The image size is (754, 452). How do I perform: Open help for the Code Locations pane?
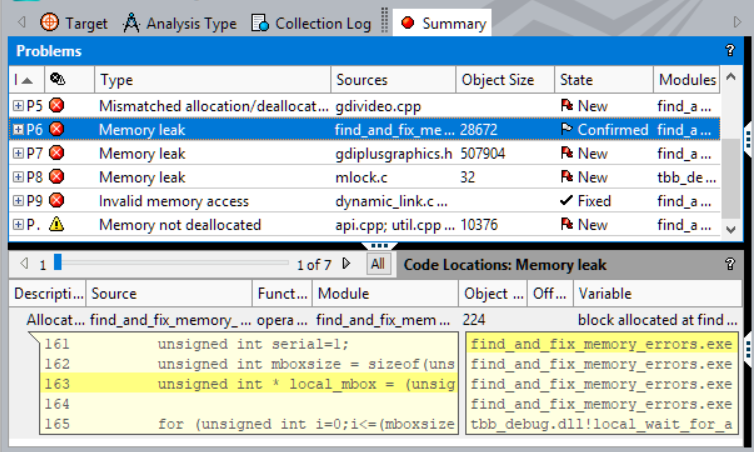[730, 264]
